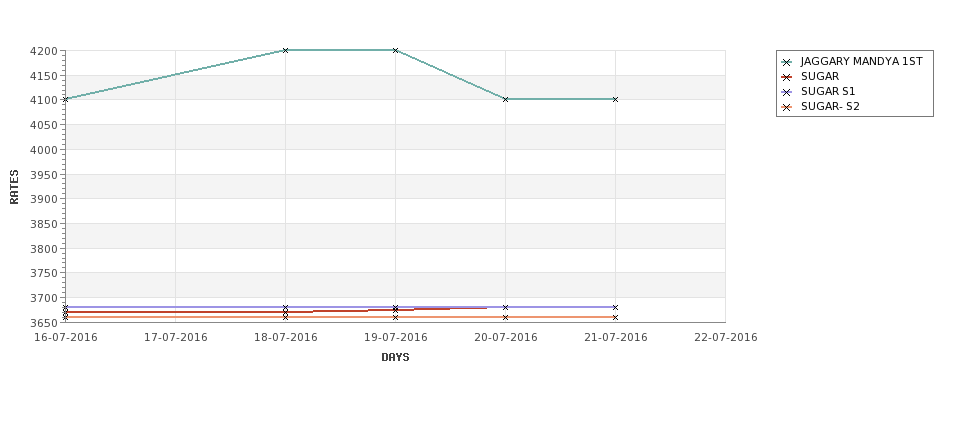Select the Jaggary data point on 18-07-2016
This screenshot has width=975, height=429.
click(x=285, y=50)
